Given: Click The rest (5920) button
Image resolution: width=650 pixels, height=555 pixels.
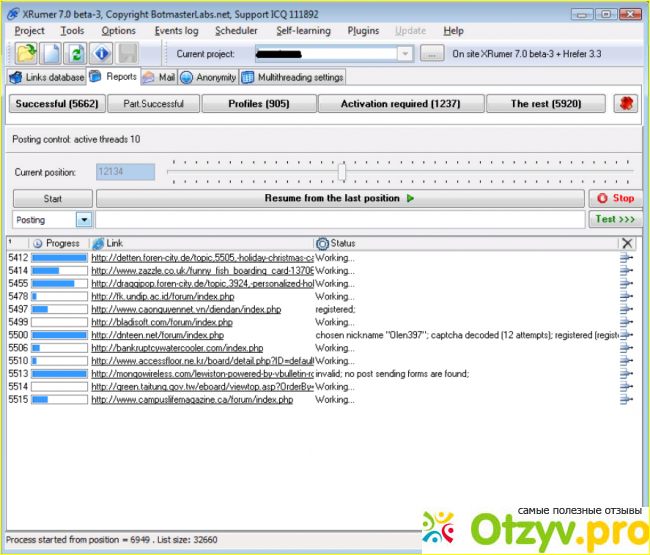Looking at the screenshot, I should point(546,104).
